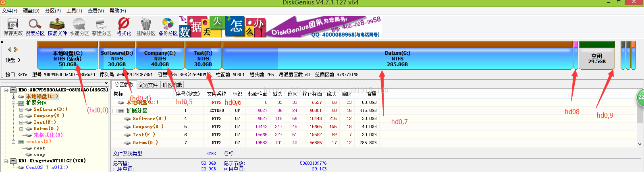Click the drive icon beside swap in tree

coord(29,155)
